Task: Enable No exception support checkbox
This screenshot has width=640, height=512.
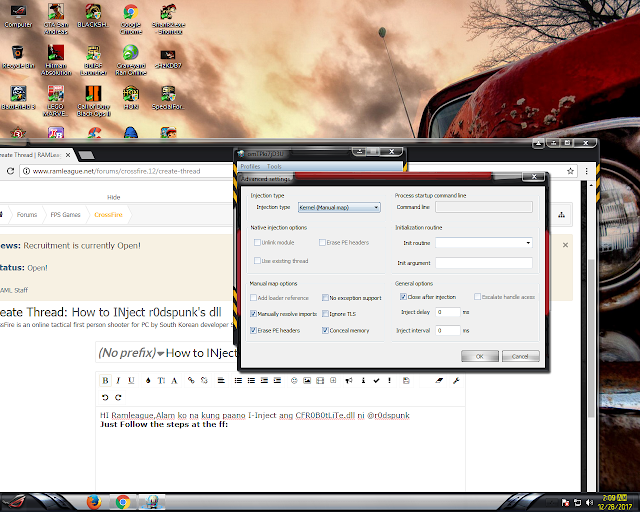Action: click(x=325, y=298)
